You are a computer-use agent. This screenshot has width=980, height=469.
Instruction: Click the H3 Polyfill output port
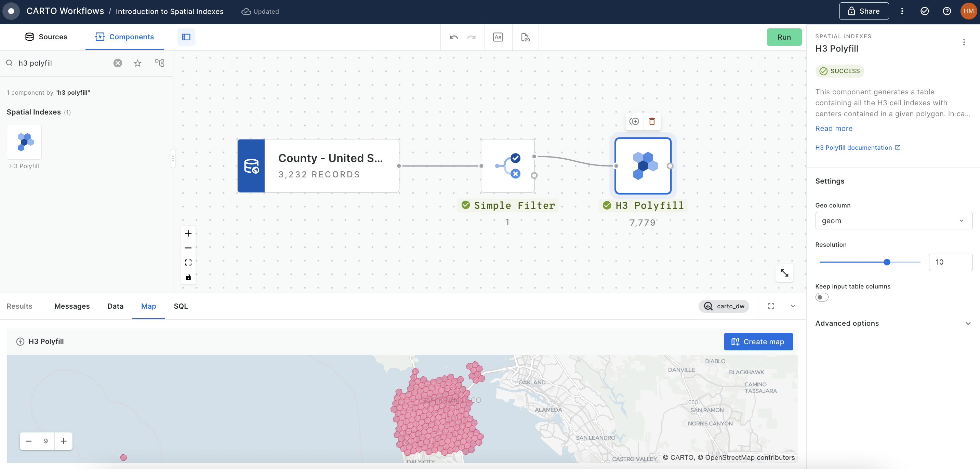[x=670, y=166]
